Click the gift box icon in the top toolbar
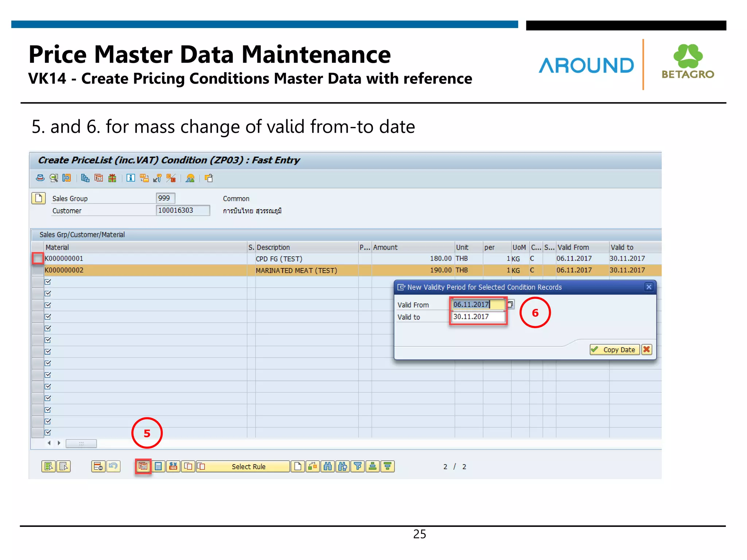 click(x=112, y=178)
